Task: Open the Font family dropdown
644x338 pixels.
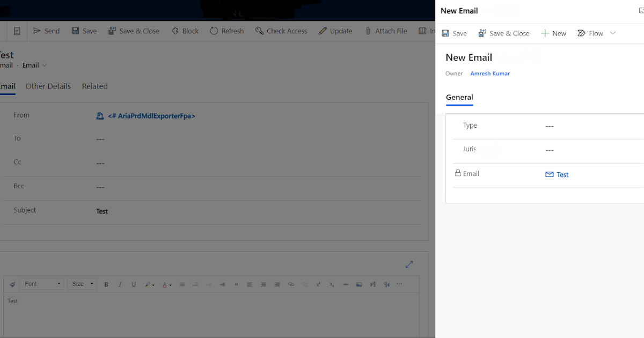Action: coord(41,284)
